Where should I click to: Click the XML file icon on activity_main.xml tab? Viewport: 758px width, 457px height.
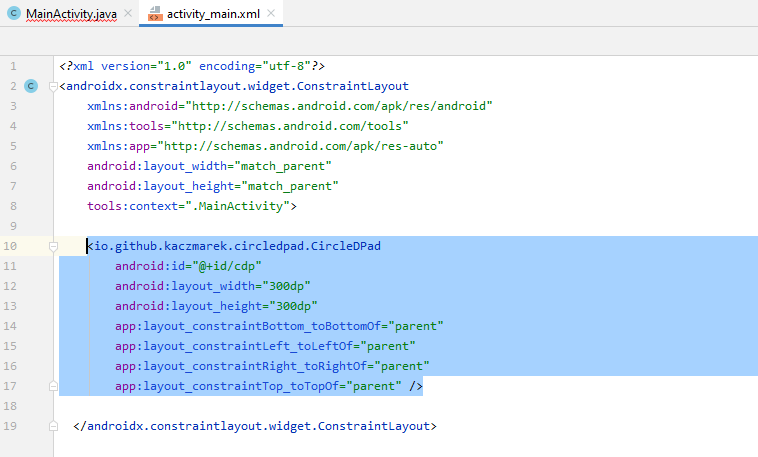(x=155, y=14)
